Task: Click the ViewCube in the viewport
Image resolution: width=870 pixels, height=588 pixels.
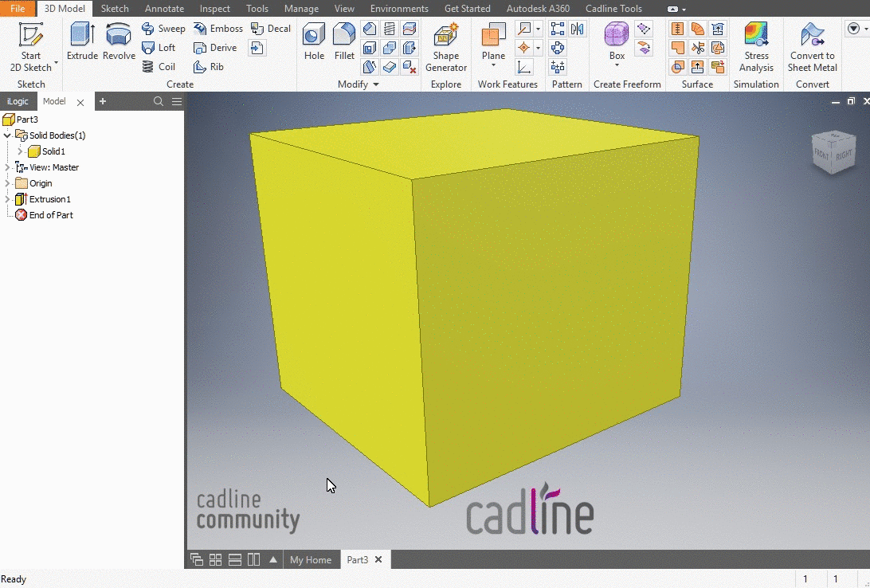Action: coord(833,152)
